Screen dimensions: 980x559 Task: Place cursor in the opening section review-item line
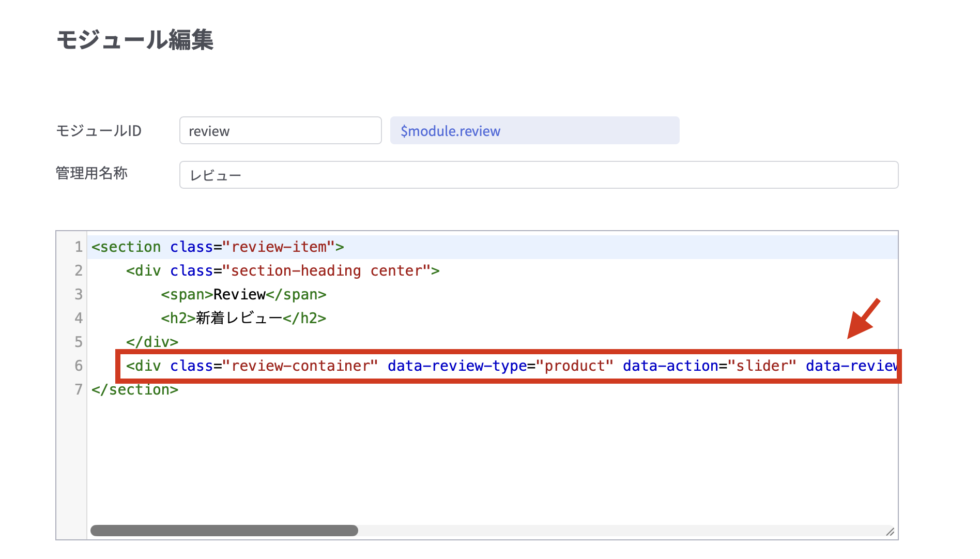(x=217, y=247)
